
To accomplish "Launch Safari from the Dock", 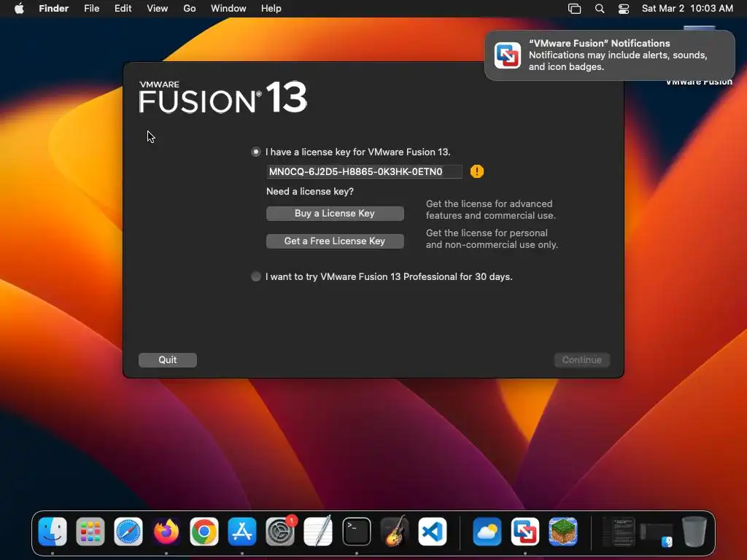I will coord(128,532).
